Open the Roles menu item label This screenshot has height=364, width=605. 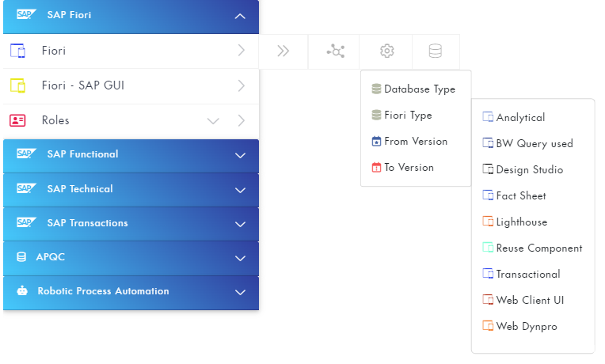pyautogui.click(x=55, y=120)
